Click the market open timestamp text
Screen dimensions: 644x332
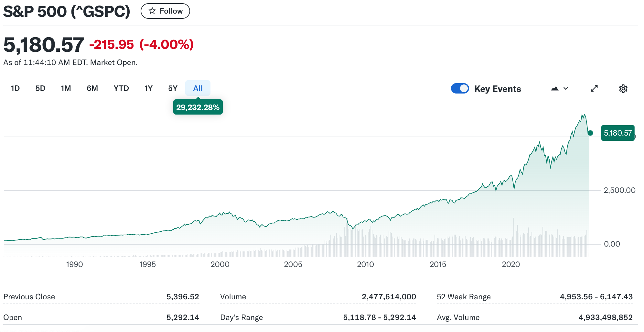tap(70, 62)
